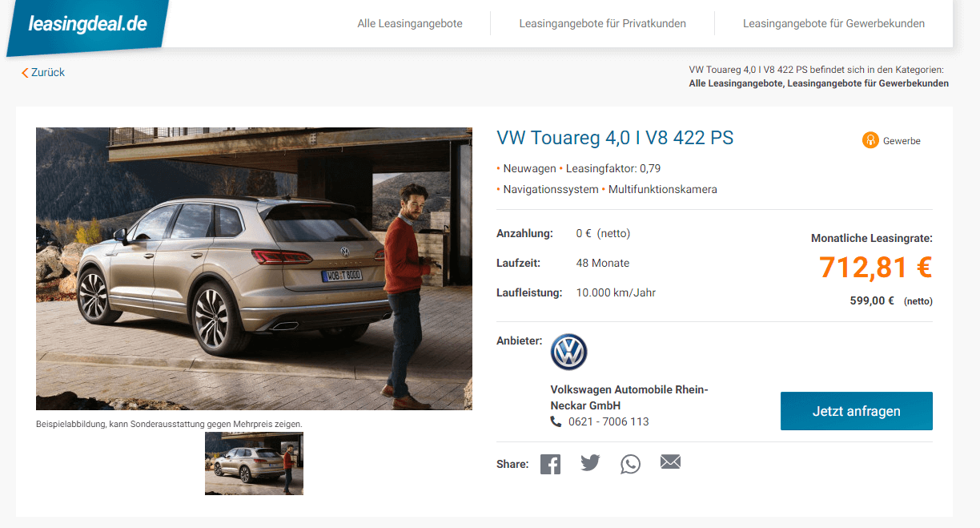The image size is (980, 528).
Task: Request the offer with Jetzt anfragen
Action: pos(857,411)
